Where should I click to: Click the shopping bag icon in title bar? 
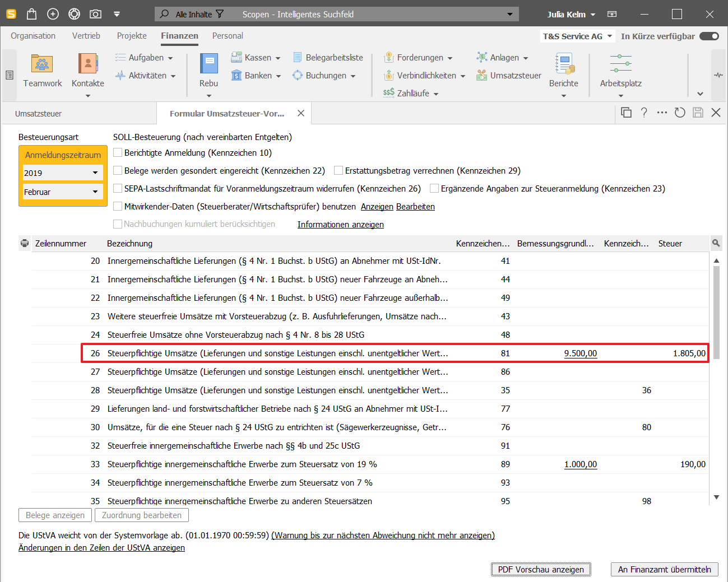[x=32, y=14]
